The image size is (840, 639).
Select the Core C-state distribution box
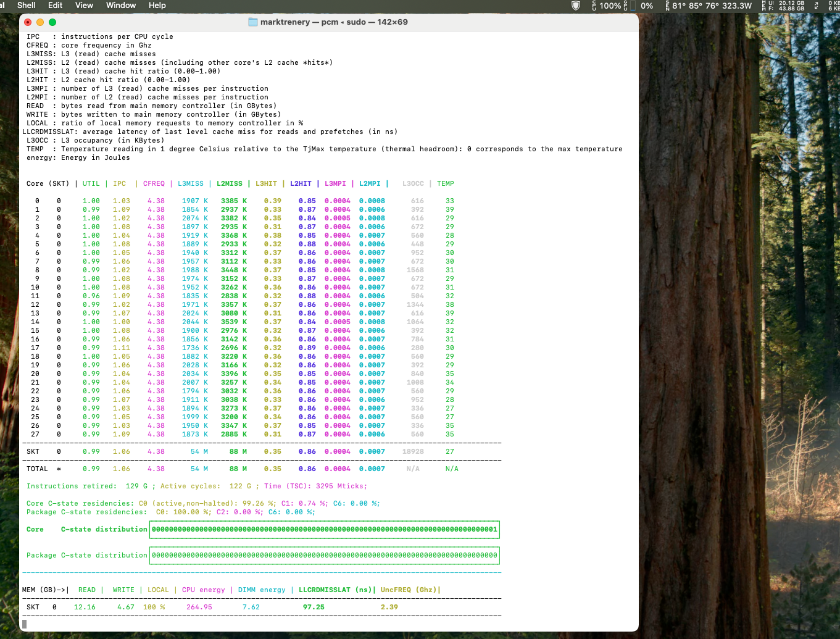tap(325, 529)
